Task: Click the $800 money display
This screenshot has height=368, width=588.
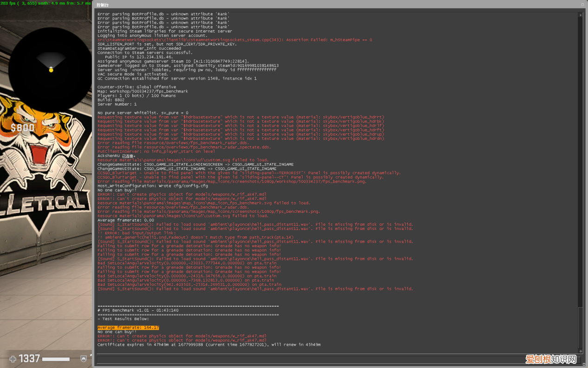Action: click(23, 128)
